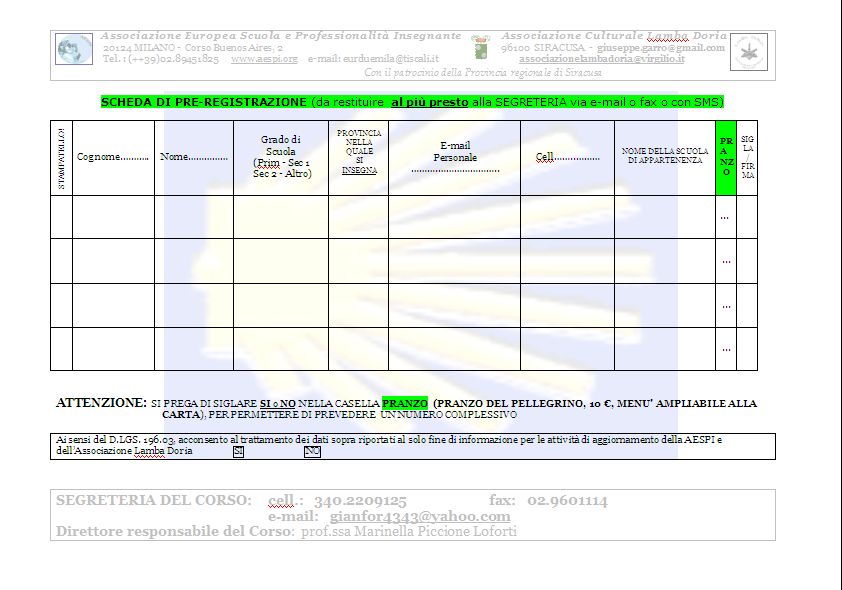Click first row's empty Cognome cell
The image size is (842, 590).
(x=113, y=217)
